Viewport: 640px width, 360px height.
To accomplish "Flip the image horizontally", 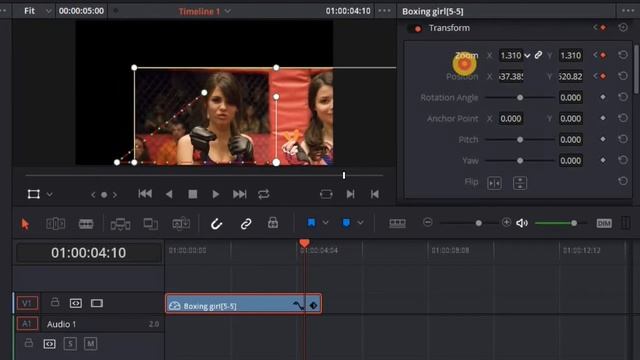I will (494, 183).
